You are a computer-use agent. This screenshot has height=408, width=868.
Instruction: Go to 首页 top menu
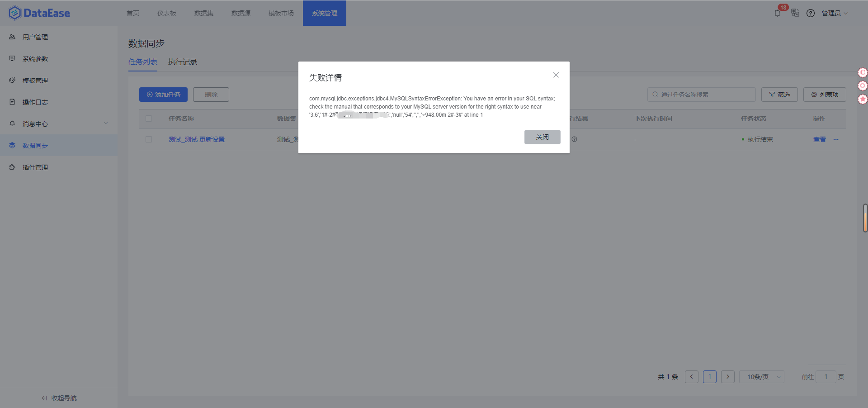click(x=133, y=13)
